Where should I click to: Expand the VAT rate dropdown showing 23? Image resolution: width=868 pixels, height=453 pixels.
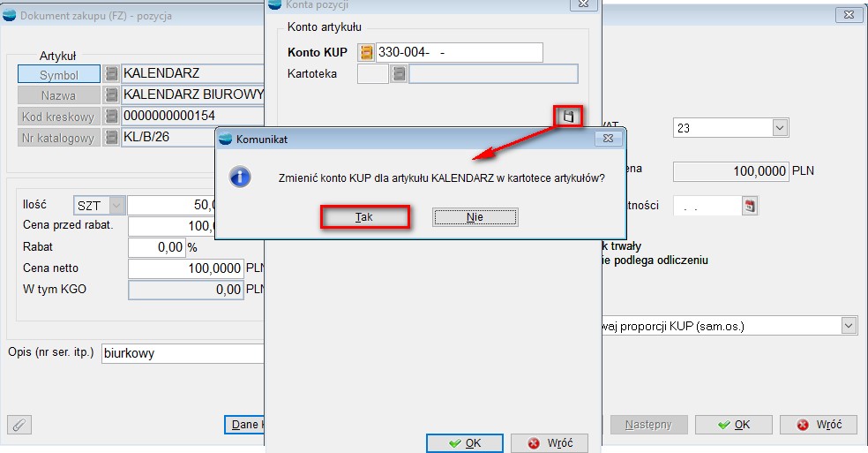point(779,128)
